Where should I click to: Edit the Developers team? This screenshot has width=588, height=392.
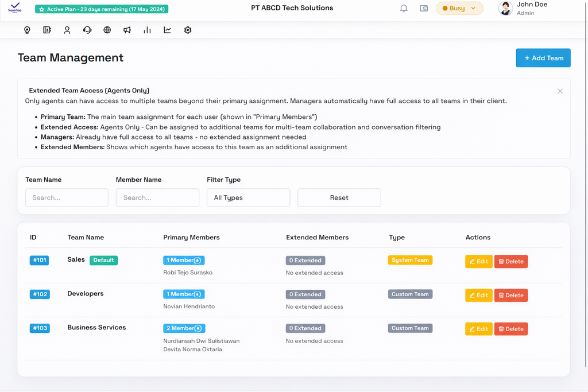[x=478, y=295]
